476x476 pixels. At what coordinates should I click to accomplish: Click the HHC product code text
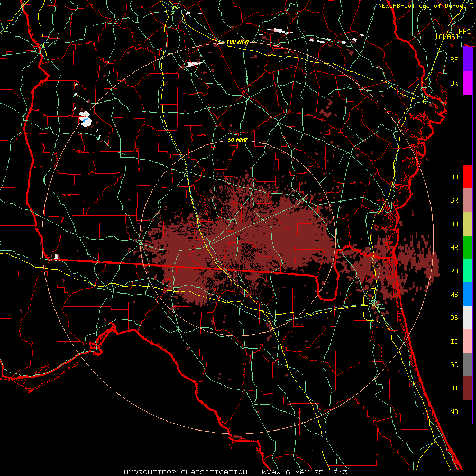[464, 32]
